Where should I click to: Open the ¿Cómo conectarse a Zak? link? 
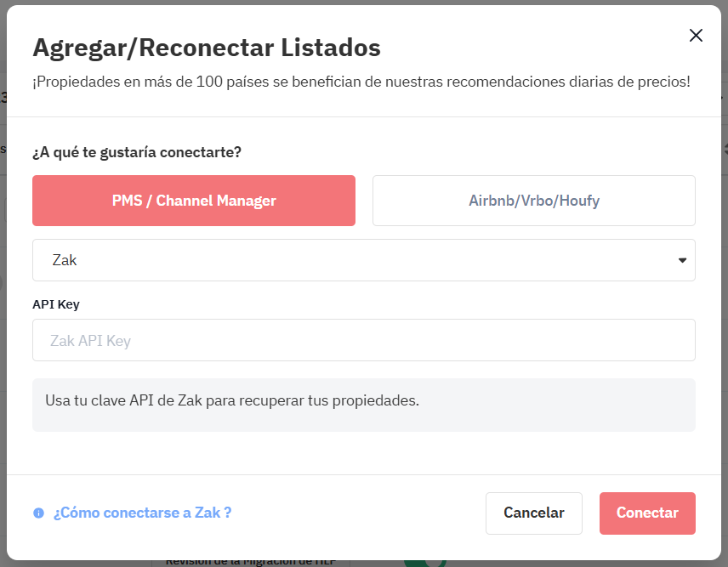pos(142,513)
